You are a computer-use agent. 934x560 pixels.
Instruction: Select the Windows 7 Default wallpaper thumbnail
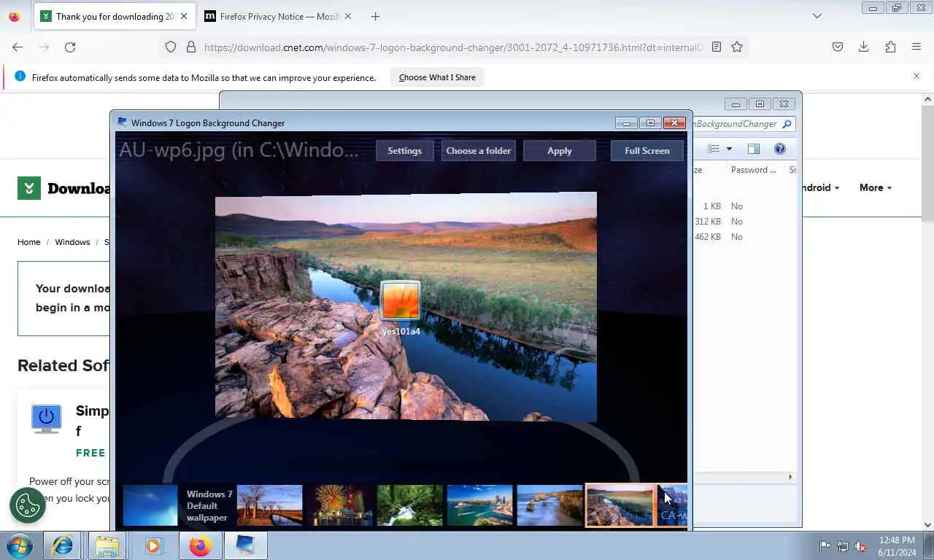(209, 505)
